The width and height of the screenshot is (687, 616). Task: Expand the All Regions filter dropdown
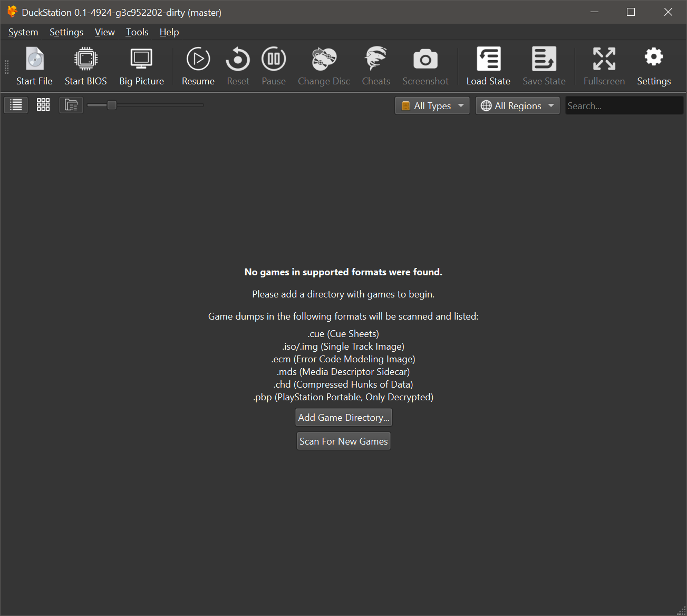point(518,105)
